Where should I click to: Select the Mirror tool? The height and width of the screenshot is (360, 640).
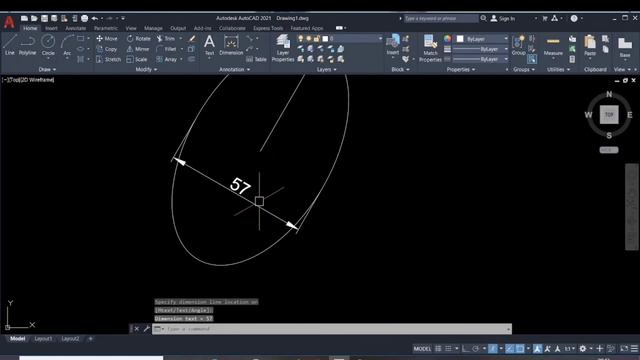[x=138, y=49]
